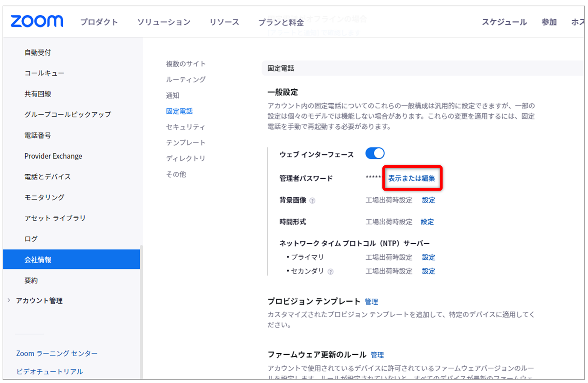Click the Zoom logo

37,21
